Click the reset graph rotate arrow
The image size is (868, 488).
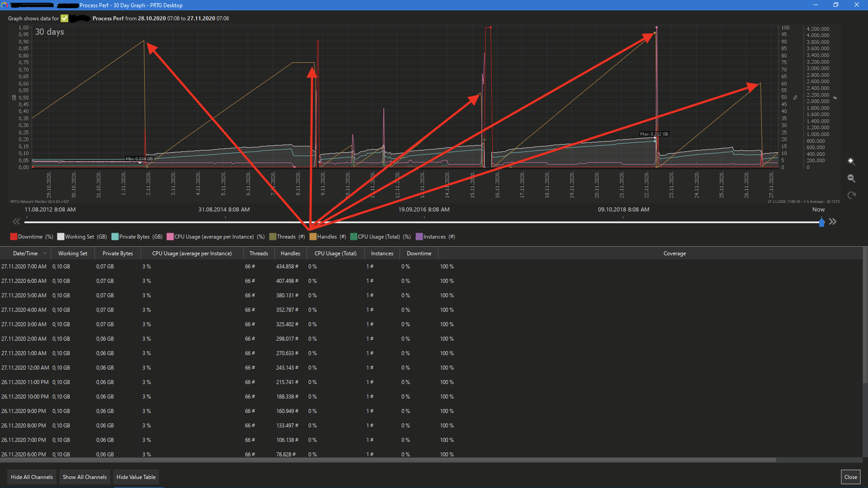851,195
